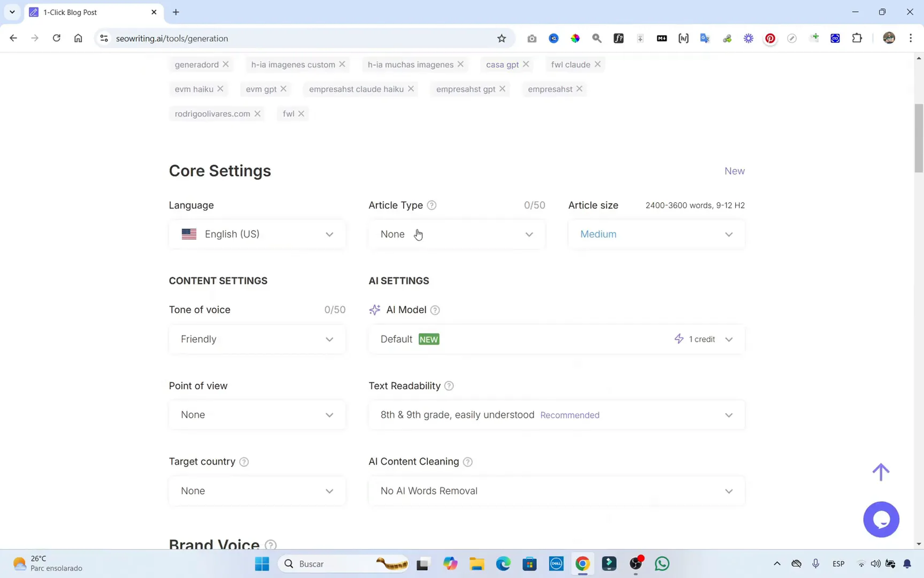Open the browser extensions puzzle-piece menu
Screen dimensions: 924x578
tap(857, 38)
